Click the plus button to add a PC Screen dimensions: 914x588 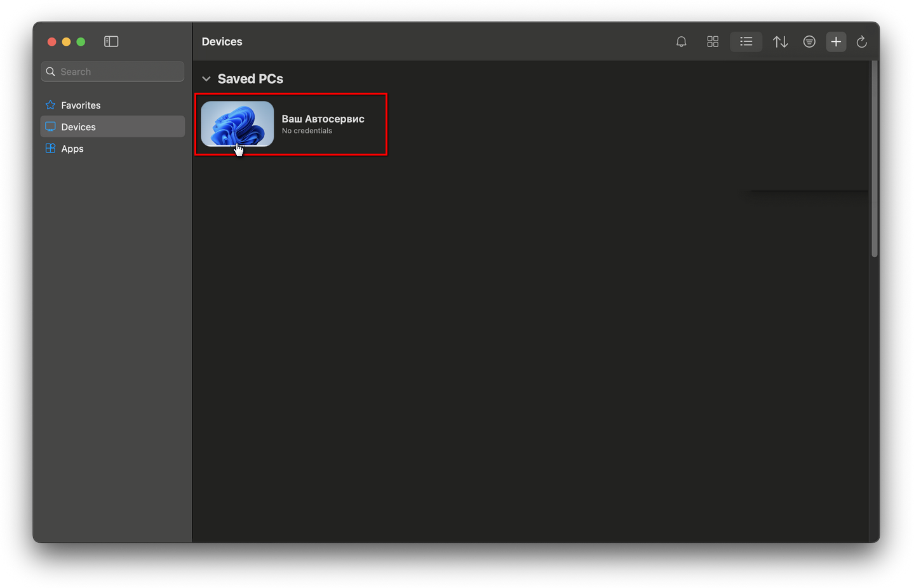pos(836,42)
